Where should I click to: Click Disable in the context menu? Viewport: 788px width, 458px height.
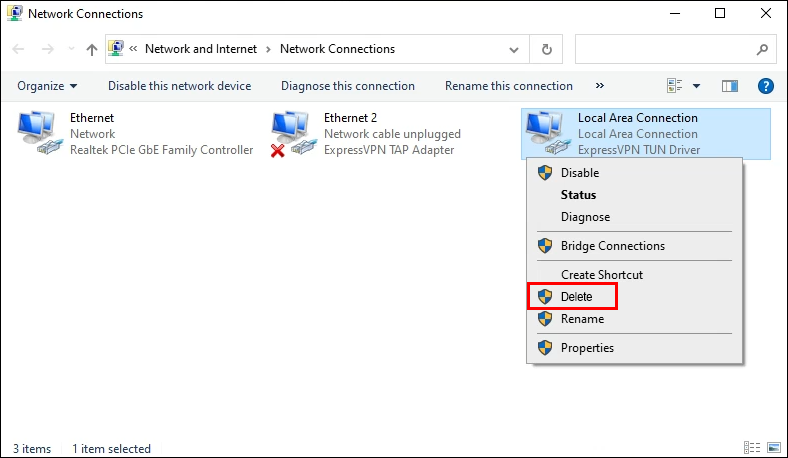(x=580, y=173)
